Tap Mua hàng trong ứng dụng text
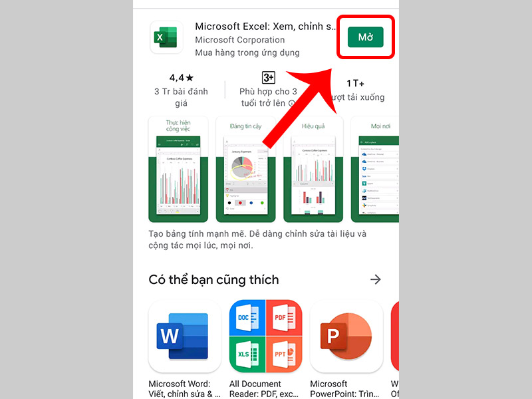Screen dimensions: 532x399 point(247,53)
